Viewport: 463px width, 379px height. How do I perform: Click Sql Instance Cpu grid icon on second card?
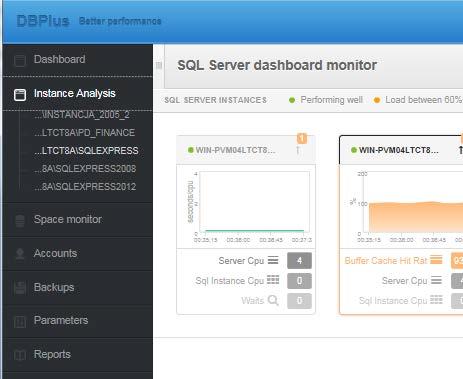pyautogui.click(x=436, y=300)
